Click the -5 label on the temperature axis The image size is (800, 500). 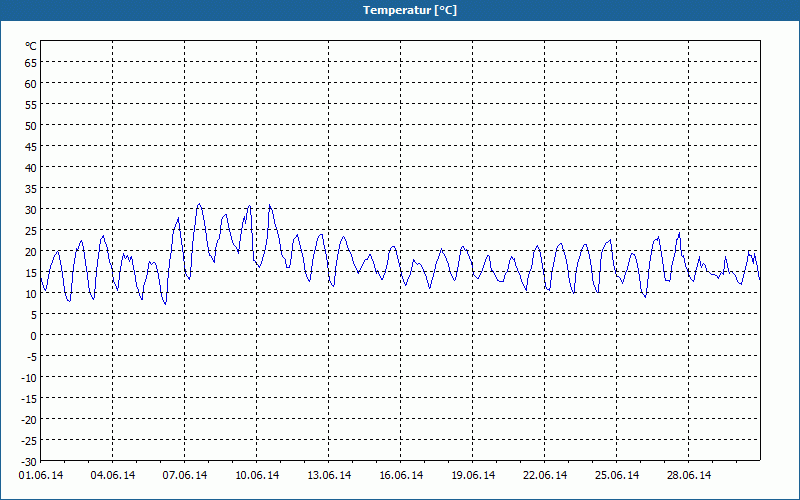tap(31, 357)
